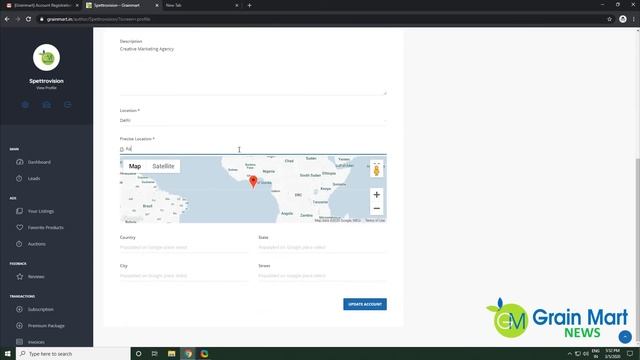The image size is (640, 360).
Task: Zoom in on the map
Action: [377, 195]
